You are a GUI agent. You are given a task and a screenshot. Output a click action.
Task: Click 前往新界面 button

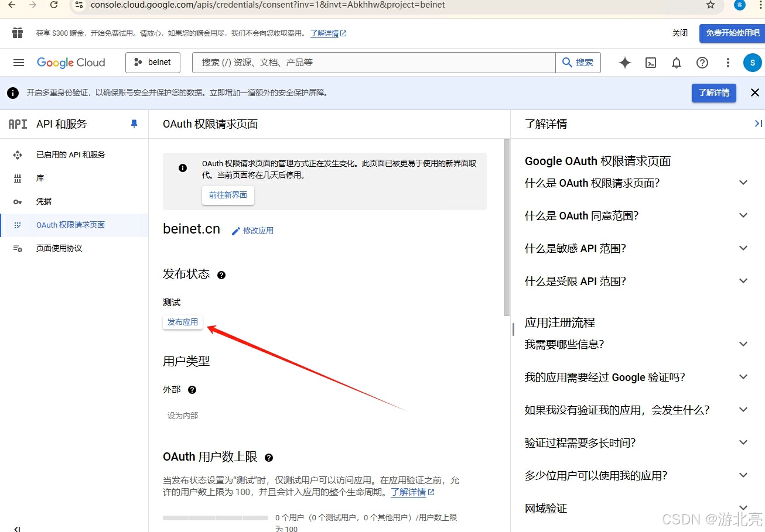point(228,195)
